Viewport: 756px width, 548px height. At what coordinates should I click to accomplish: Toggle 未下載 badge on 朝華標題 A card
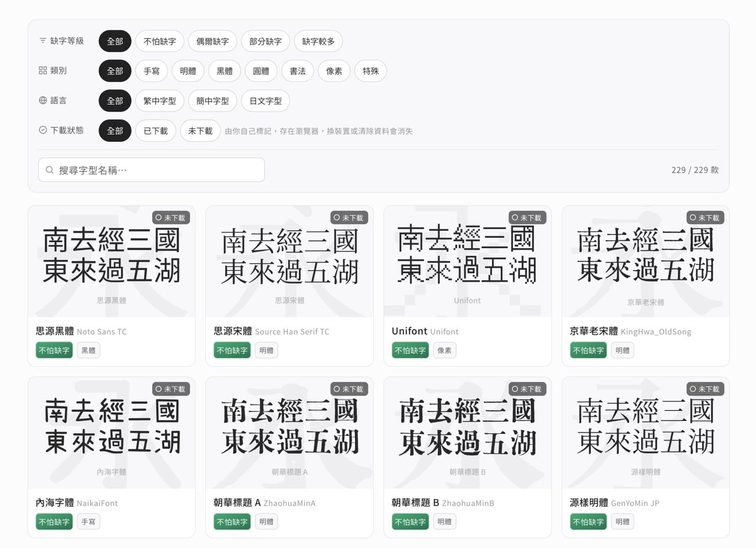[349, 389]
